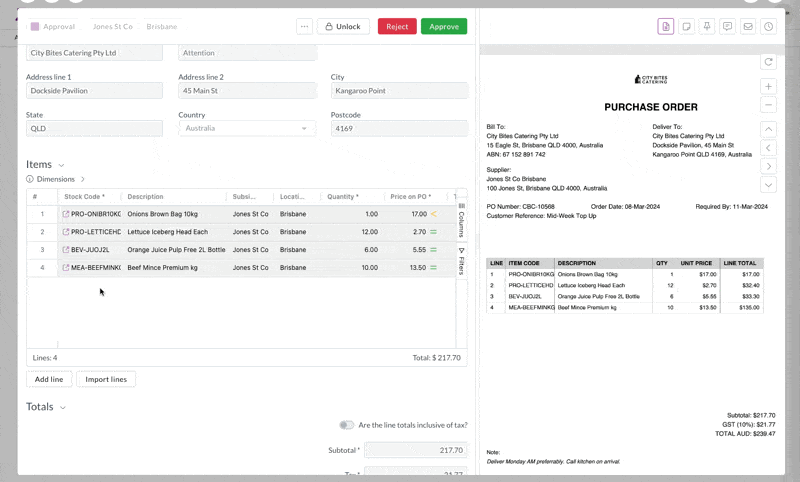Click the green match icon for Beef Mince row

pyautogui.click(x=433, y=268)
